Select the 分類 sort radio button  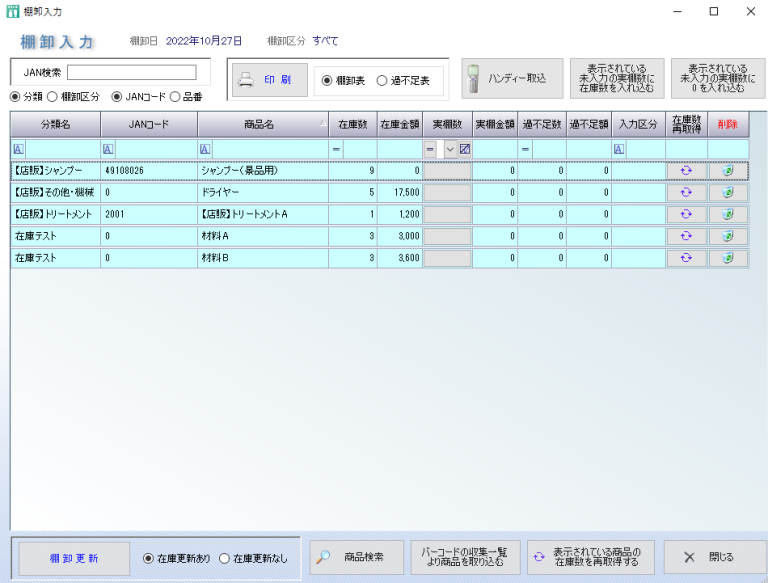point(15,97)
